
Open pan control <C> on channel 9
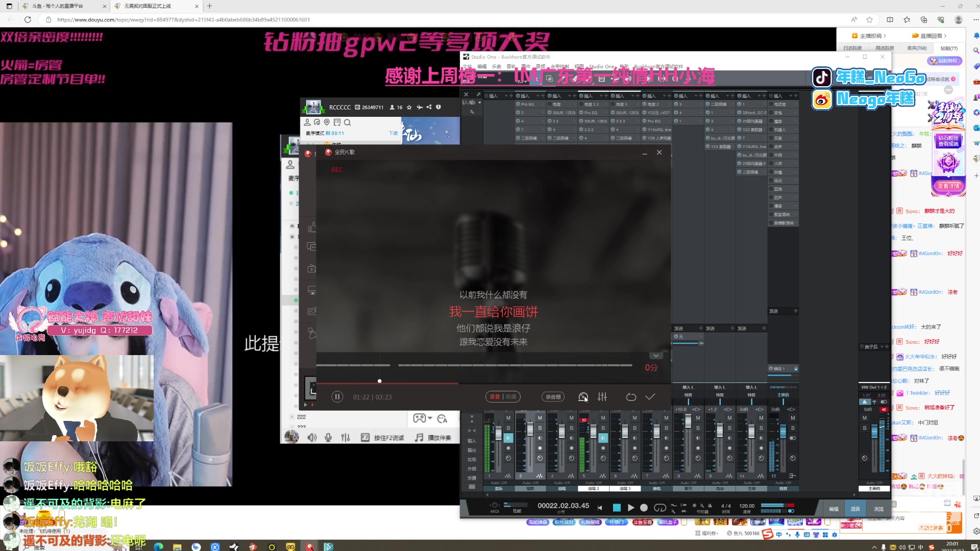[x=727, y=409]
